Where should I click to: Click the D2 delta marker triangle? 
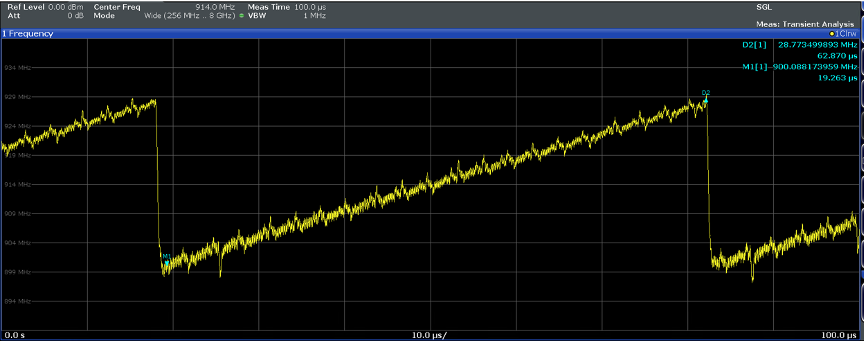click(x=706, y=100)
